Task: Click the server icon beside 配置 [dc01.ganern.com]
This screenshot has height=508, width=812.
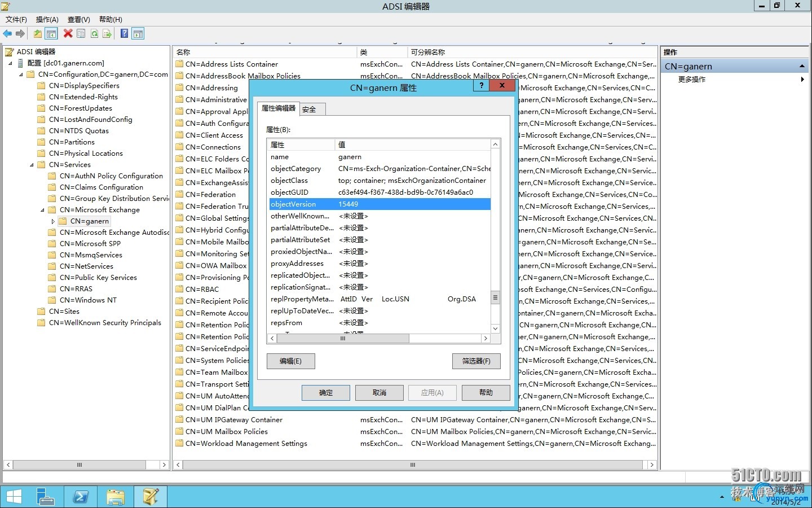Action: coord(20,63)
